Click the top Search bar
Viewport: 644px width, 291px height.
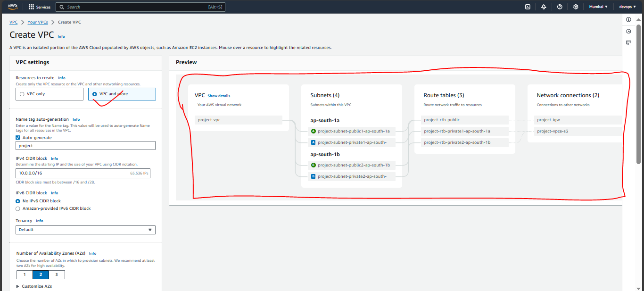coord(140,7)
